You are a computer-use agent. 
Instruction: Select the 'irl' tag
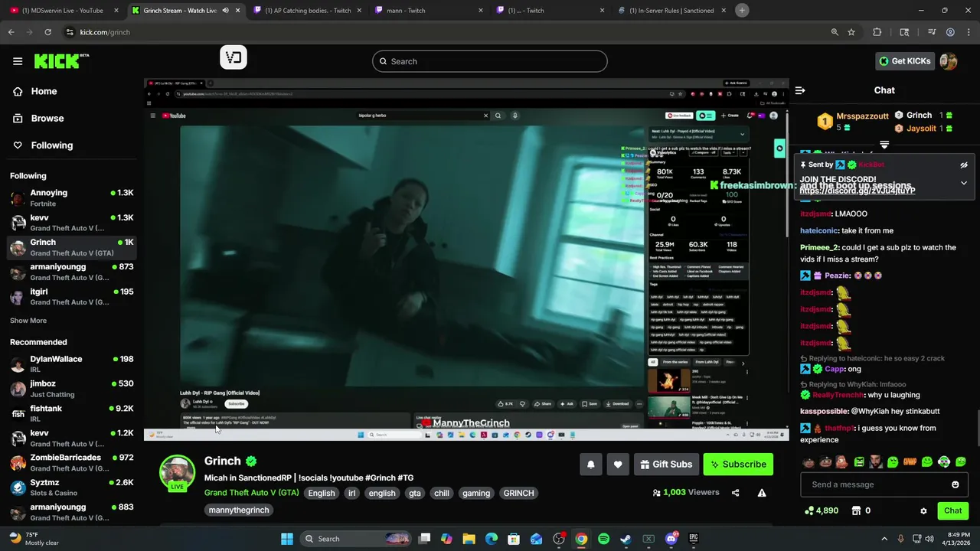point(352,493)
